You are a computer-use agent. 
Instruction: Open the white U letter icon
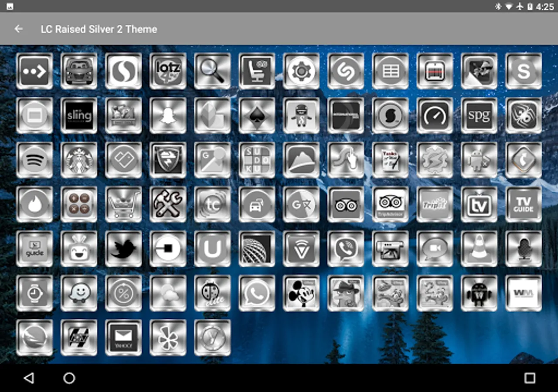coord(212,249)
